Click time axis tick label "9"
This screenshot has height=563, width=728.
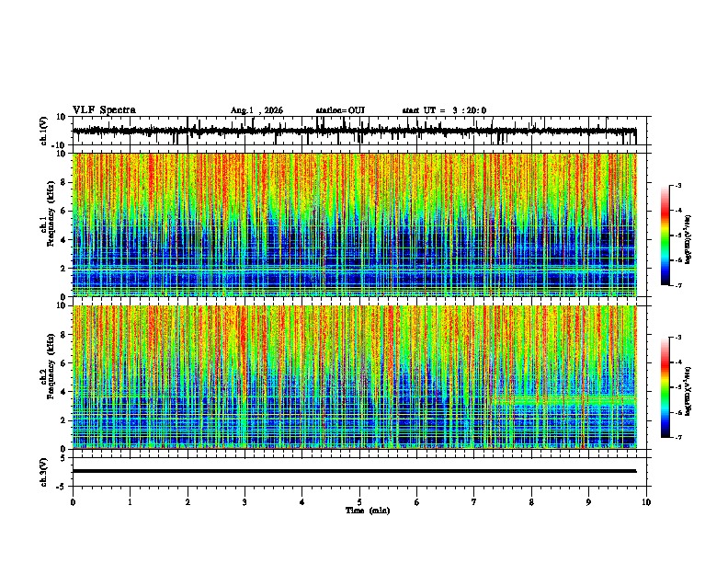pyautogui.click(x=588, y=502)
